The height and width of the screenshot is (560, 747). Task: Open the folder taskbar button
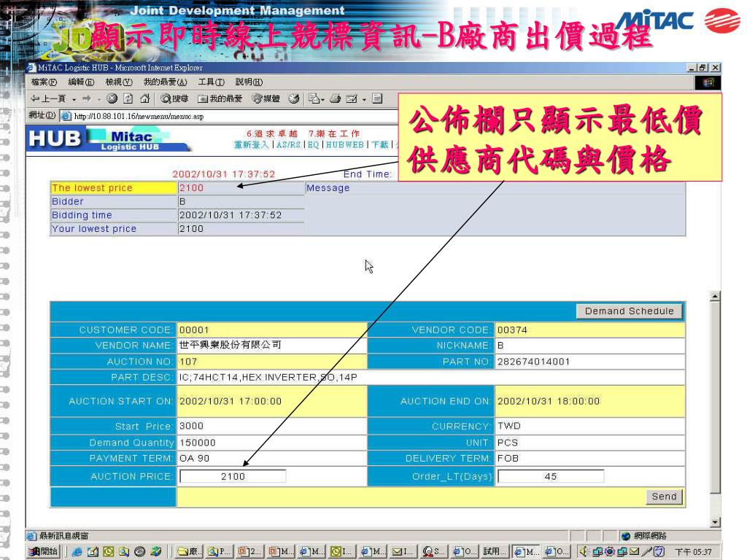pos(189,551)
